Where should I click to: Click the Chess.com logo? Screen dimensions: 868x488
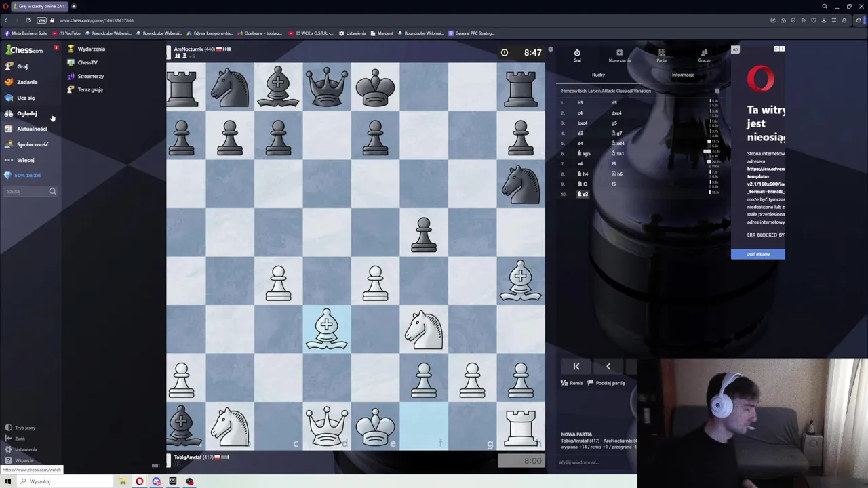coord(24,50)
